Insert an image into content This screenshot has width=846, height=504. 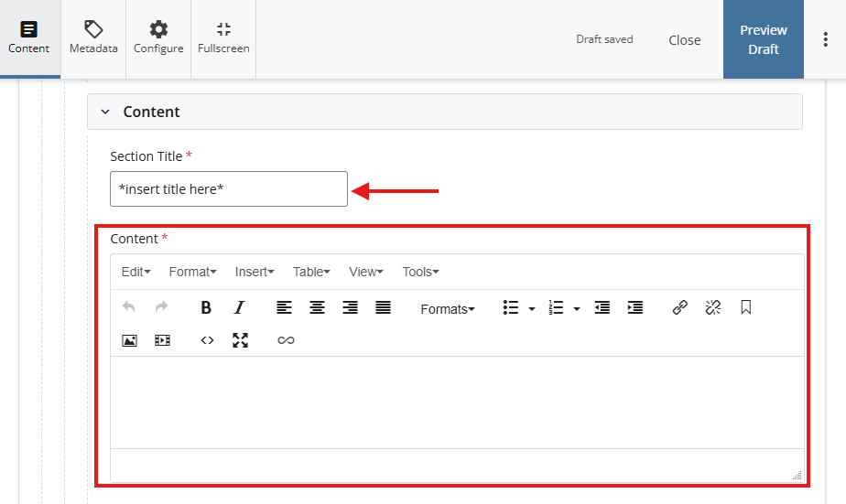129,340
